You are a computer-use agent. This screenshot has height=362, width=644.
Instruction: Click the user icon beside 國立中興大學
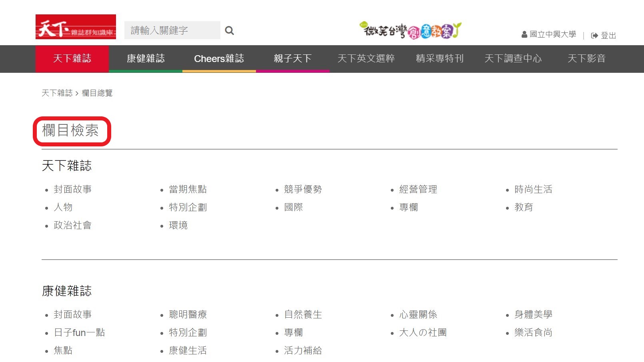click(524, 35)
